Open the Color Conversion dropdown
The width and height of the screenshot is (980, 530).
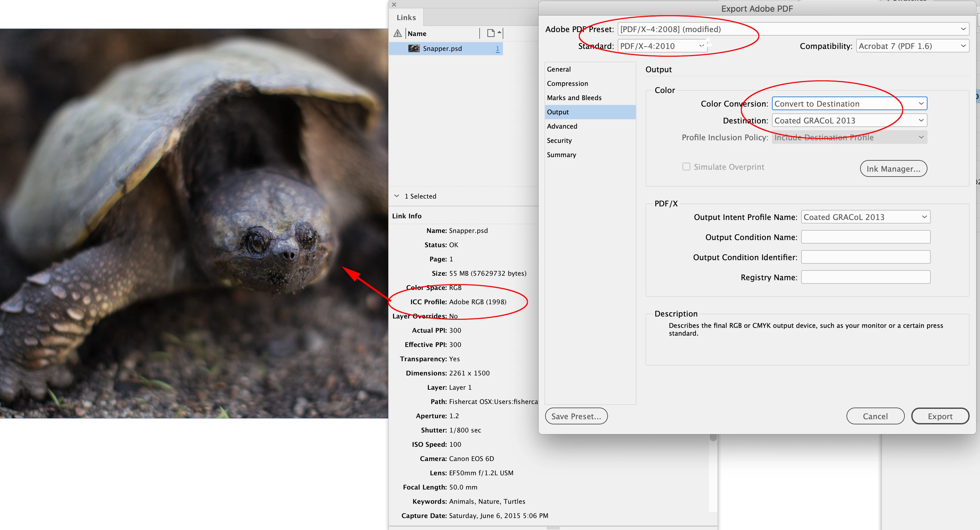[849, 103]
